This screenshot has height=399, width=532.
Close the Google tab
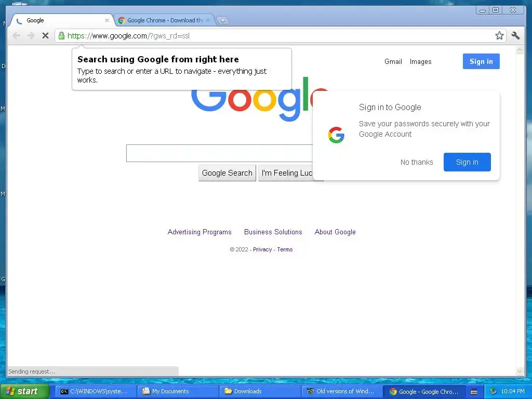click(x=107, y=20)
